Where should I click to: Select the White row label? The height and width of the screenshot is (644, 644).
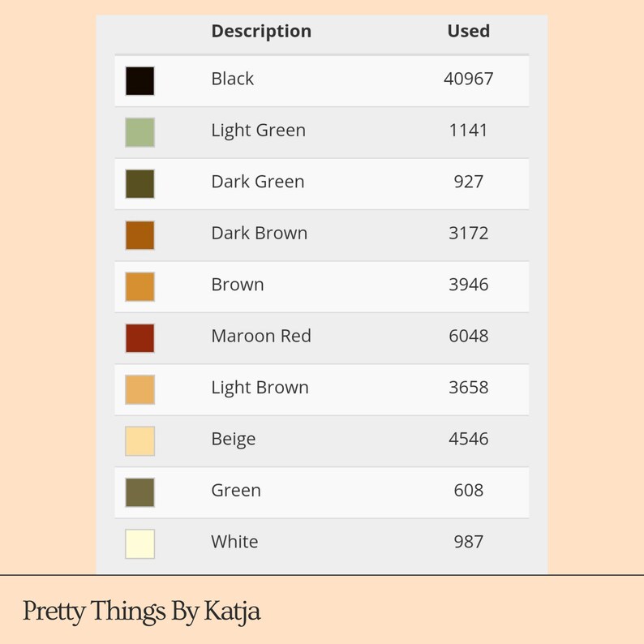point(234,542)
